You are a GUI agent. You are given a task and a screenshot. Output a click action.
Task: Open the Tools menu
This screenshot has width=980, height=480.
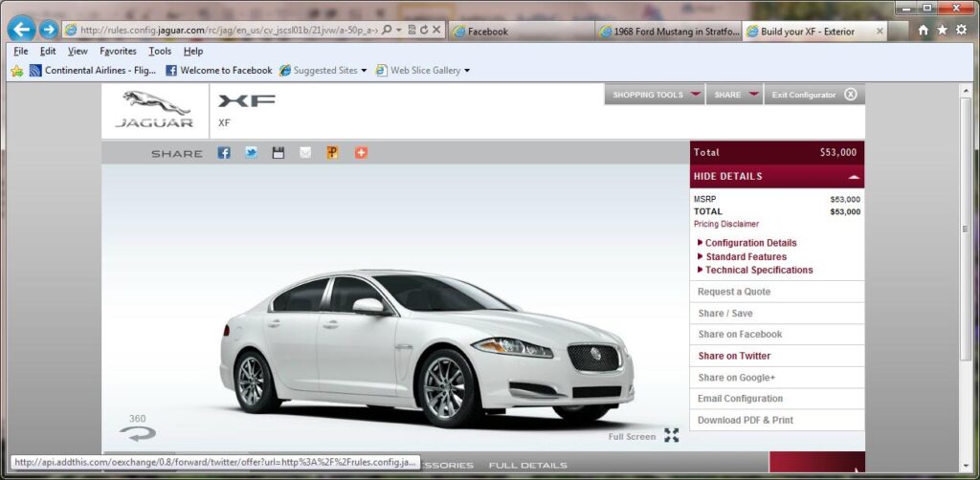[160, 52]
